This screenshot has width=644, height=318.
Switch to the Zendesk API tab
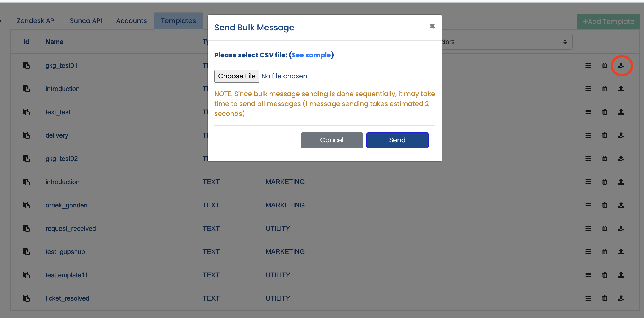pyautogui.click(x=36, y=21)
